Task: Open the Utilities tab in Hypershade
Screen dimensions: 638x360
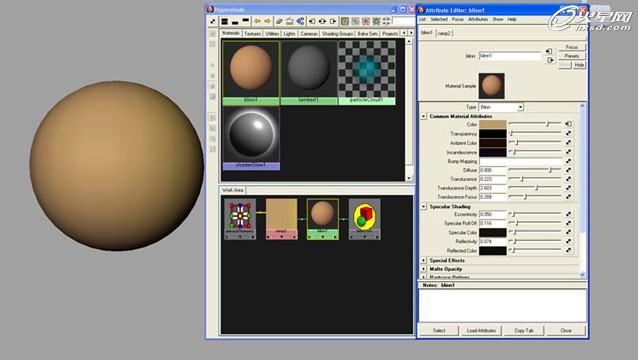Action: [x=272, y=33]
